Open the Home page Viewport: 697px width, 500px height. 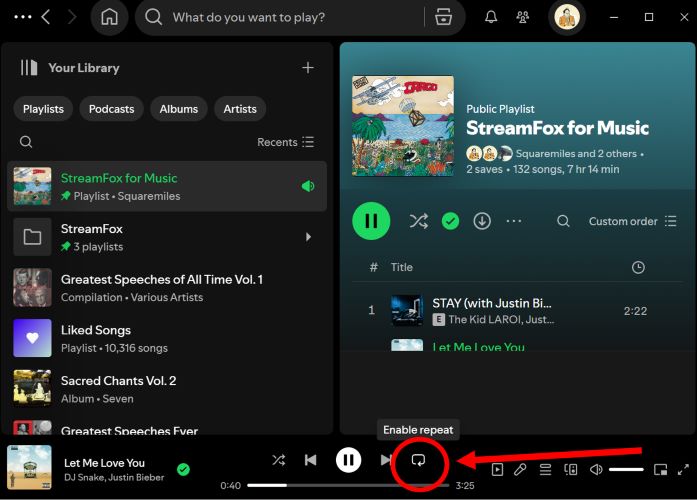(109, 17)
